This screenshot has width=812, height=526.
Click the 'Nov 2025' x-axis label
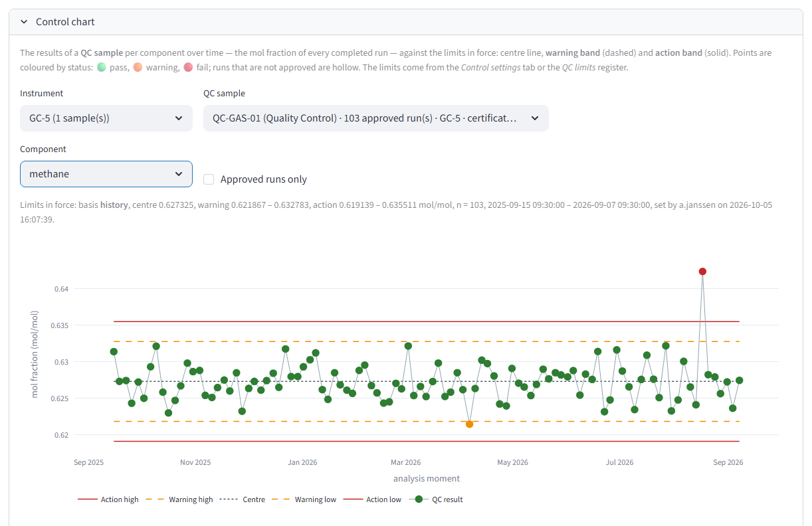[x=195, y=462]
